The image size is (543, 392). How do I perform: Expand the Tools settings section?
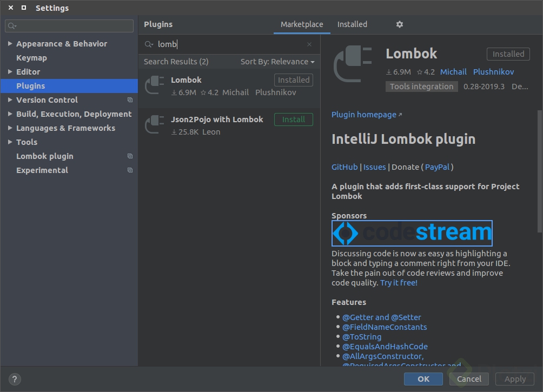[x=10, y=142]
